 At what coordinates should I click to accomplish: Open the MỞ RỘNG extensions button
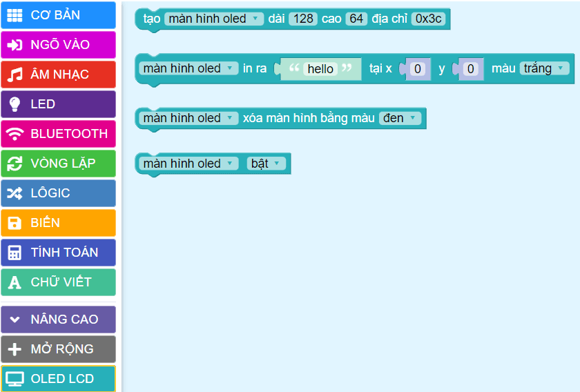58,349
